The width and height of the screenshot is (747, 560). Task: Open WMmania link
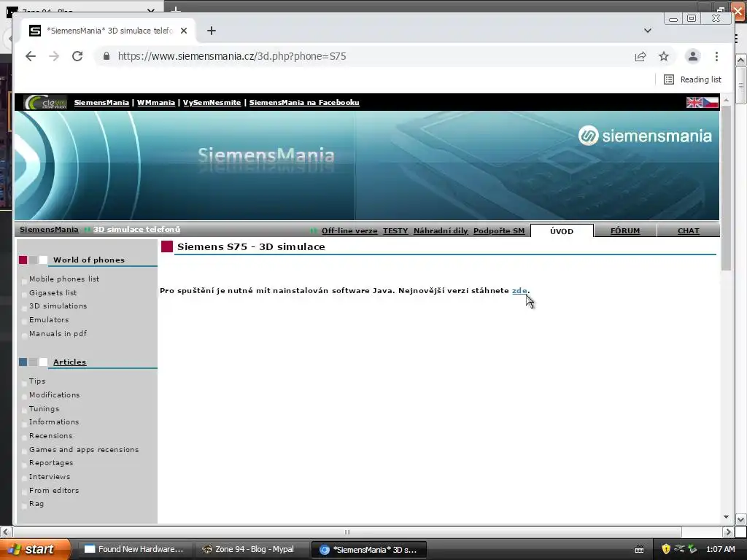coord(156,102)
